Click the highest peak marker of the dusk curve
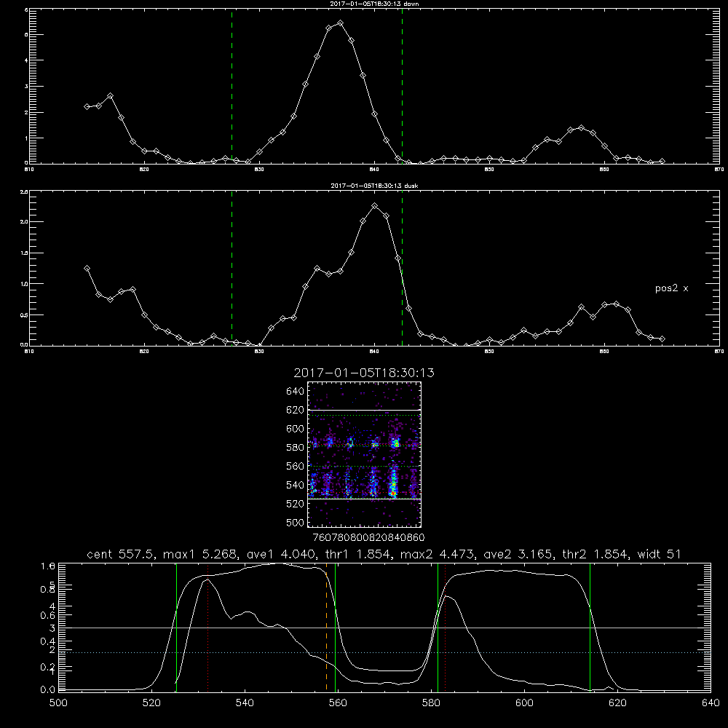728x728 pixels. pyautogui.click(x=375, y=206)
